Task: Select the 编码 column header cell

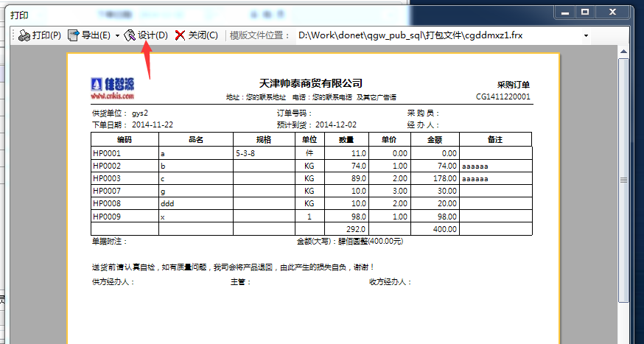Action: [x=124, y=139]
